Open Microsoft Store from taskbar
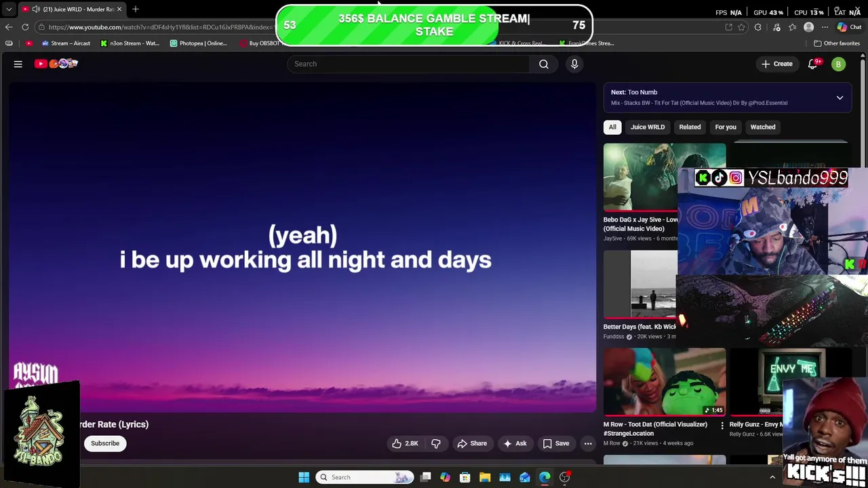The width and height of the screenshot is (868, 488). click(x=465, y=477)
